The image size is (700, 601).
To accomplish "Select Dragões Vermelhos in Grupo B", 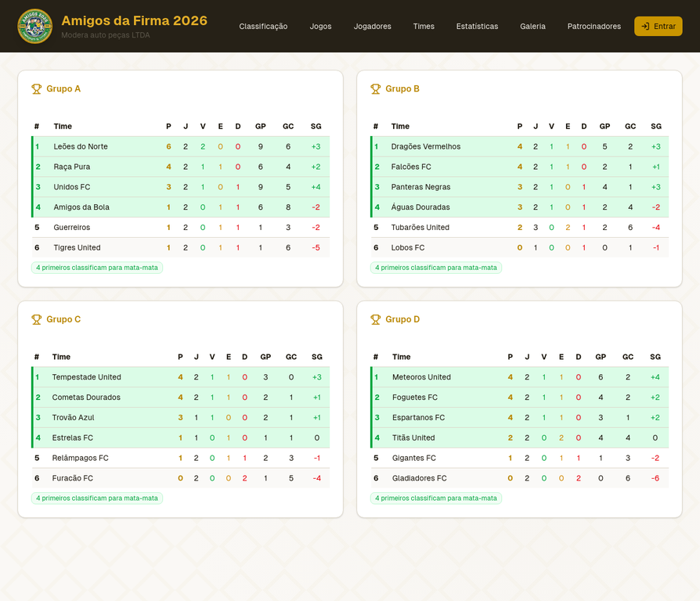I will coord(426,146).
